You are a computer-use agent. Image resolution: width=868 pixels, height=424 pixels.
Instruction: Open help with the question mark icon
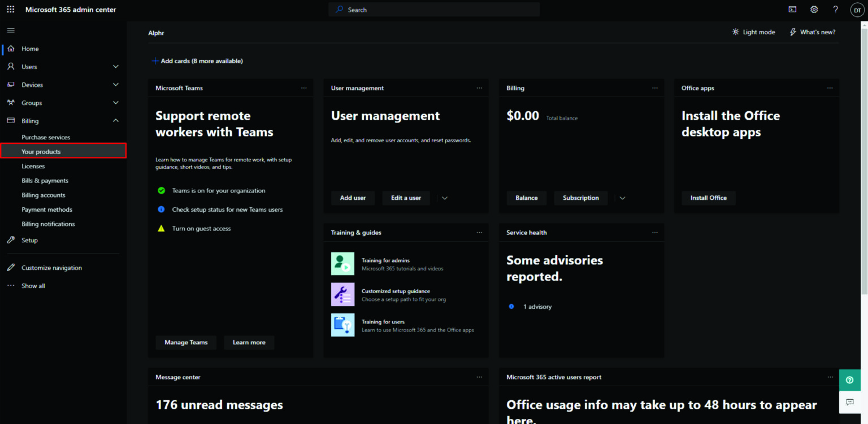pos(836,10)
